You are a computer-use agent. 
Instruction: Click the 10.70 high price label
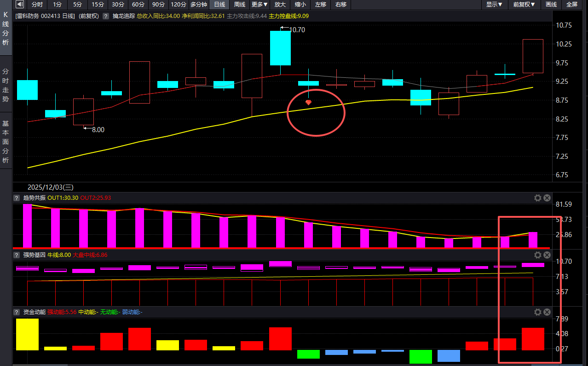(297, 29)
